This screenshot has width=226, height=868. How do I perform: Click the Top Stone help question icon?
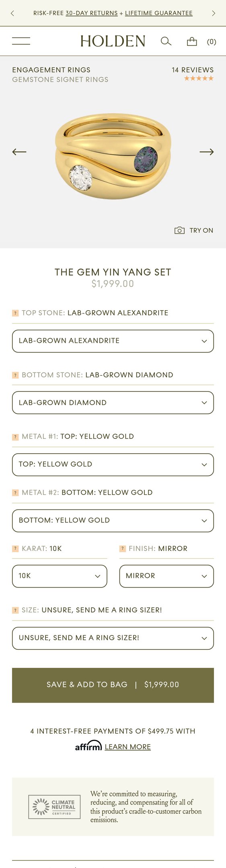[x=15, y=313]
